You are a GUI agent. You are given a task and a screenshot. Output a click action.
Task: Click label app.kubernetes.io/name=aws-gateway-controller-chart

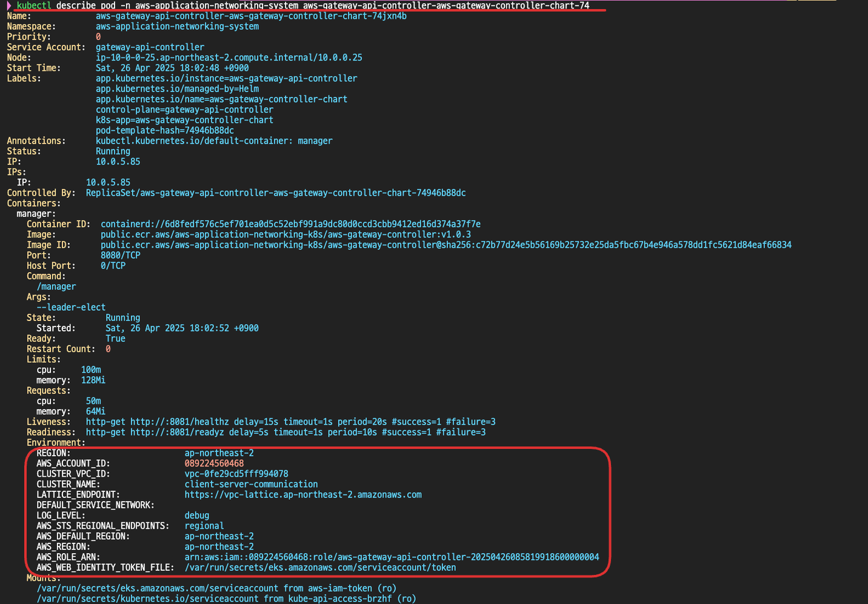coord(221,99)
